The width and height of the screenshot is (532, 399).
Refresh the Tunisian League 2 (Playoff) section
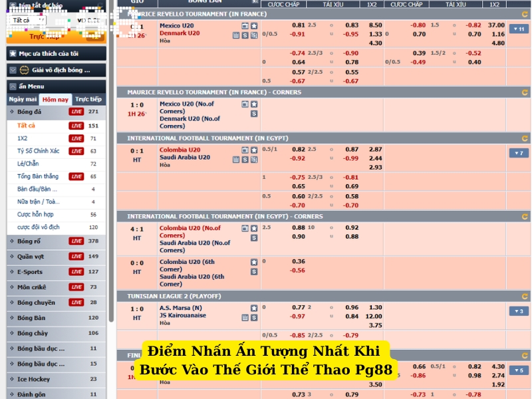pos(525,297)
